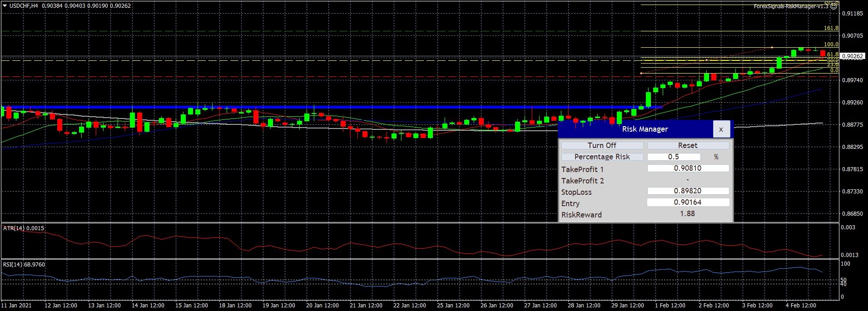Click the RiskReward label
The height and width of the screenshot is (311, 868).
(581, 215)
